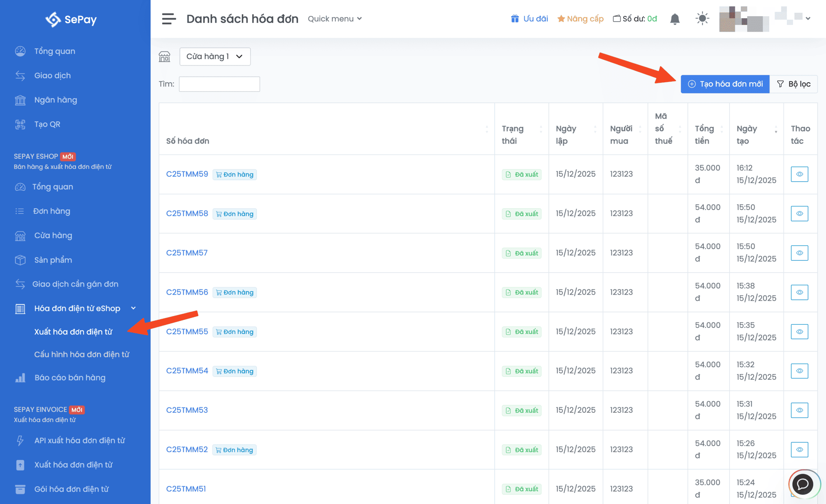Image resolution: width=826 pixels, height=504 pixels.
Task: Click the Nâng cấp star link
Action: click(580, 19)
